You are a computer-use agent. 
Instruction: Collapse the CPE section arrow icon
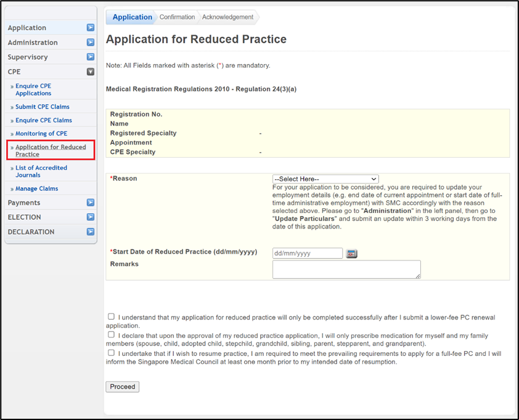91,72
